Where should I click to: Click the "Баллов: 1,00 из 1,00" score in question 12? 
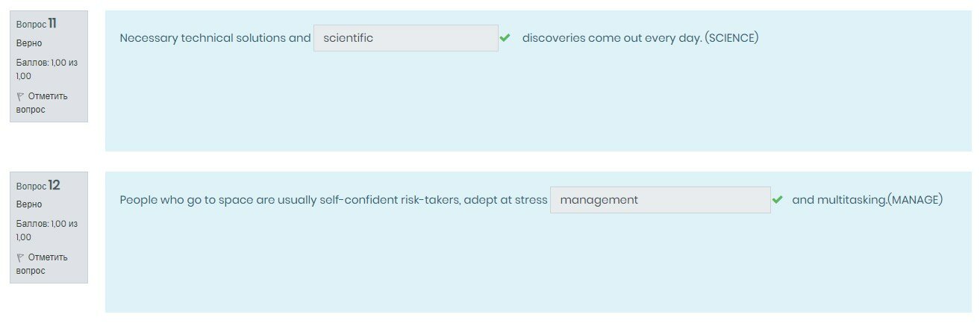[46, 231]
